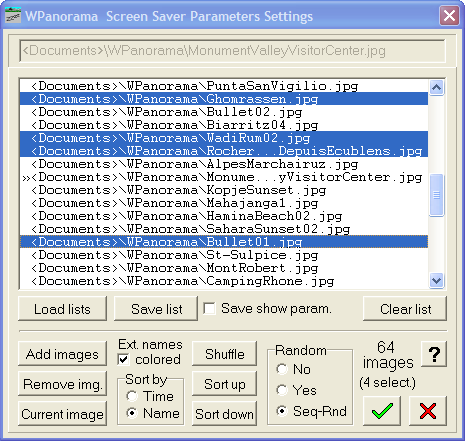This screenshot has height=441, width=465.
Task: Click the Load lists button
Action: coord(62,309)
